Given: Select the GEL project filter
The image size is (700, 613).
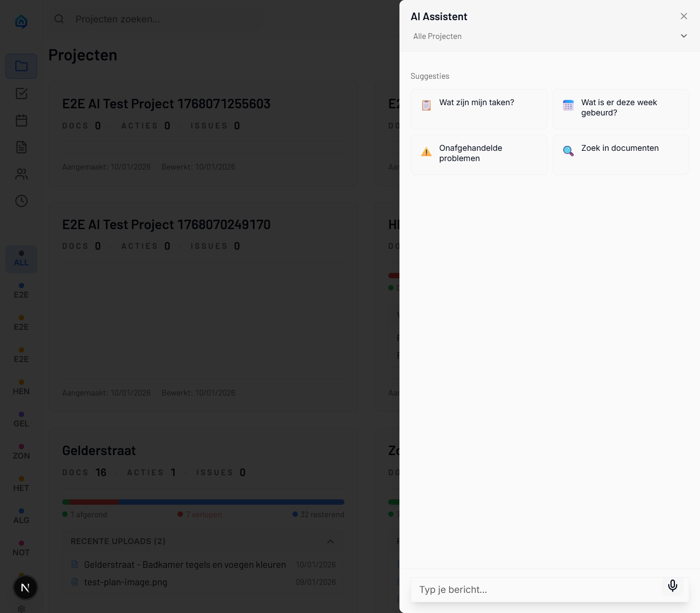Looking at the screenshot, I should click(x=21, y=420).
